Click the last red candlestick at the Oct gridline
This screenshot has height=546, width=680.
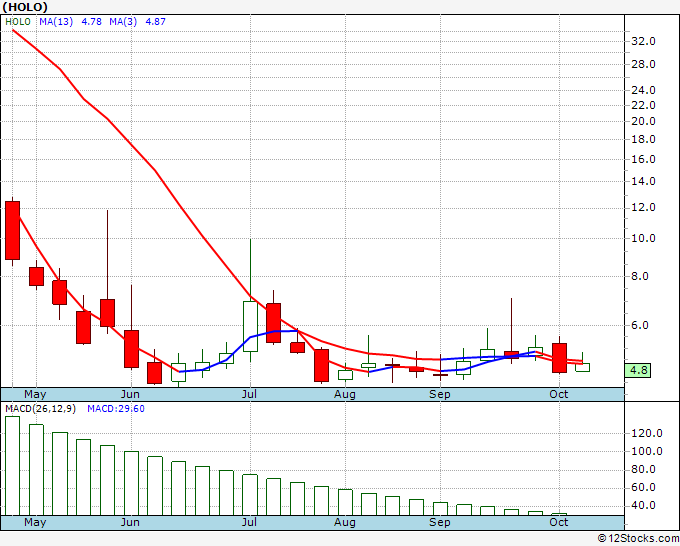coord(559,358)
